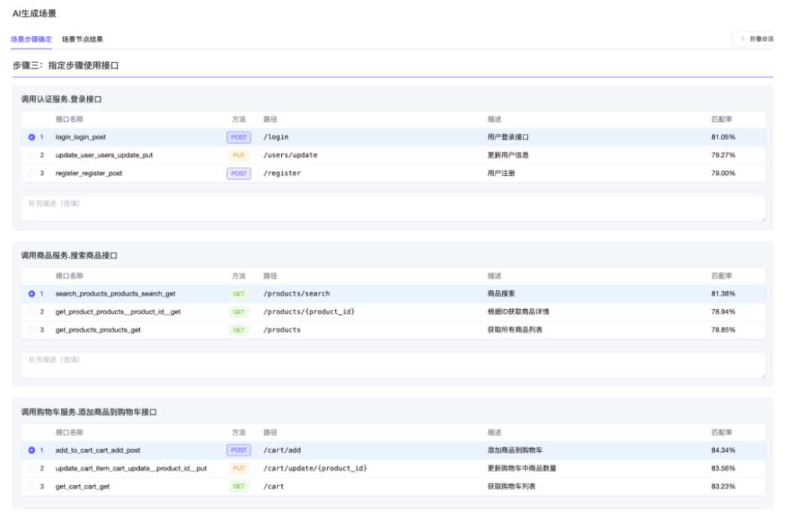Pick the get_cart_cart_get radio option
This screenshot has height=521, width=812.
(32, 487)
